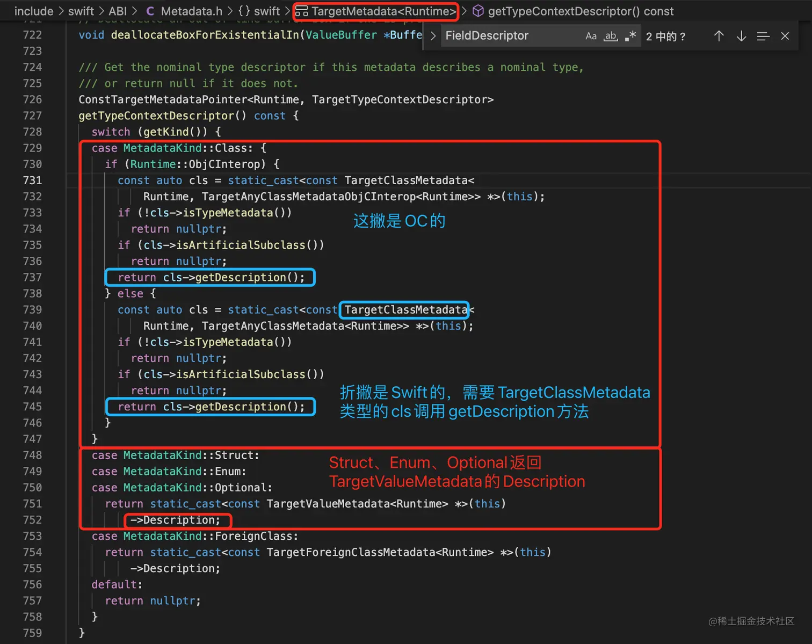Click line number 759 in the gutter
Viewport: 812px width, 644px height.
[32, 633]
